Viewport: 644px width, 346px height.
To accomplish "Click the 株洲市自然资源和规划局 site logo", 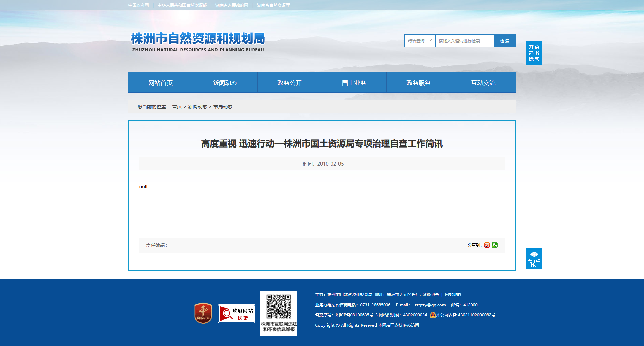I will (198, 42).
